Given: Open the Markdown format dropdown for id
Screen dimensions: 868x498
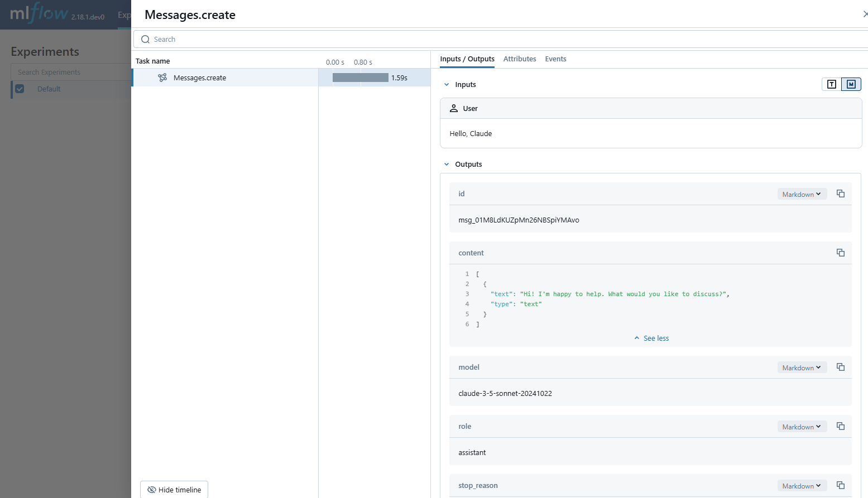Looking at the screenshot, I should (x=802, y=194).
